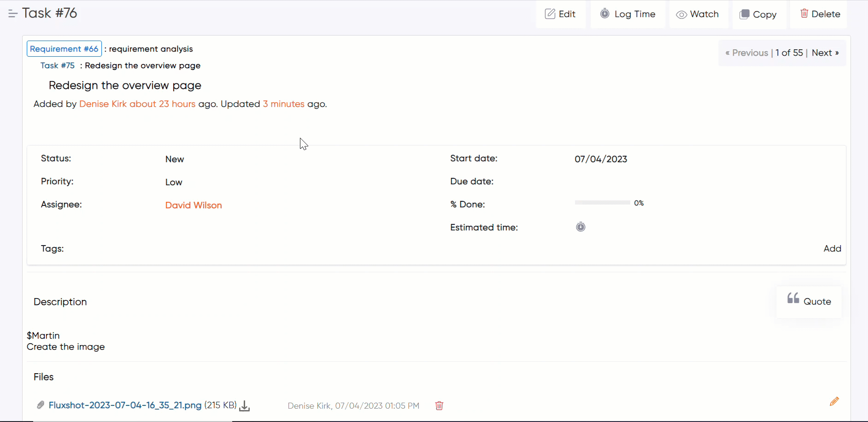The image size is (868, 422).
Task: Download the Fluxshot attachment file
Action: pyautogui.click(x=245, y=406)
